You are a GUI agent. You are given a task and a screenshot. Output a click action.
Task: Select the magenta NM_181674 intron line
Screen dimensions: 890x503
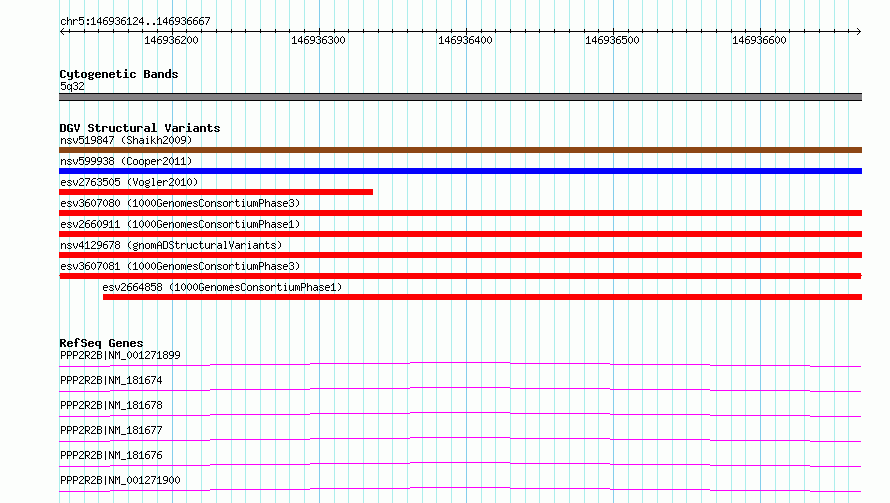coord(460,389)
